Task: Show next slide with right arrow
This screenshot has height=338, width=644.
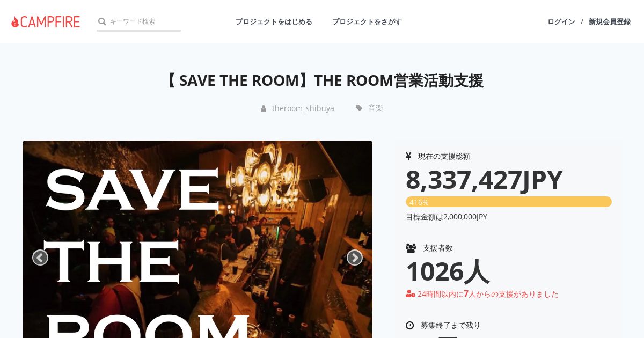Action: click(355, 258)
